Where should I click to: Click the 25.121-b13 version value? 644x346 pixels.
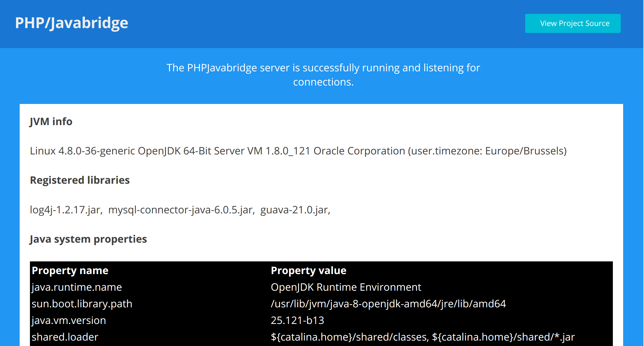coord(297,320)
